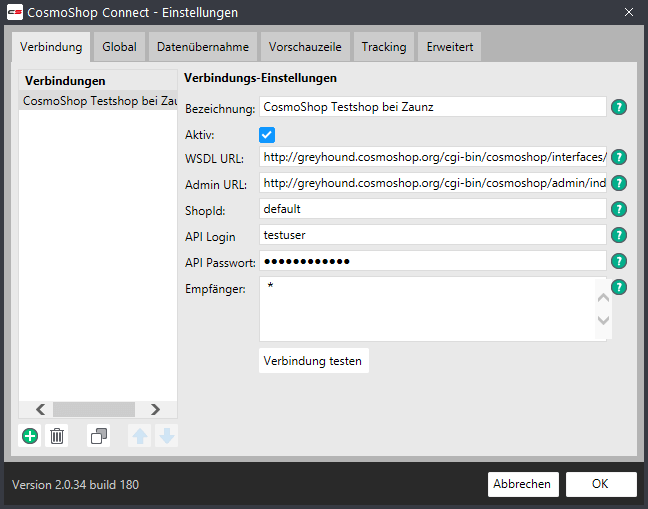Screen dimensions: 648x509
Task: Switch to the Global tab
Action: tap(119, 47)
